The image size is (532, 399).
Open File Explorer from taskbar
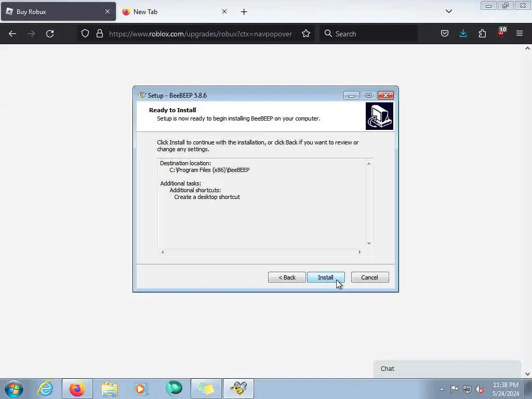tap(109, 389)
